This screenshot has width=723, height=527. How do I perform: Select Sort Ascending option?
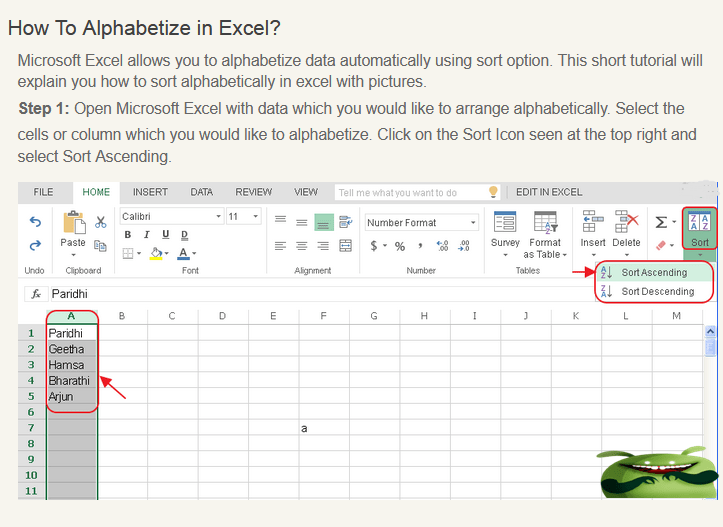click(654, 272)
